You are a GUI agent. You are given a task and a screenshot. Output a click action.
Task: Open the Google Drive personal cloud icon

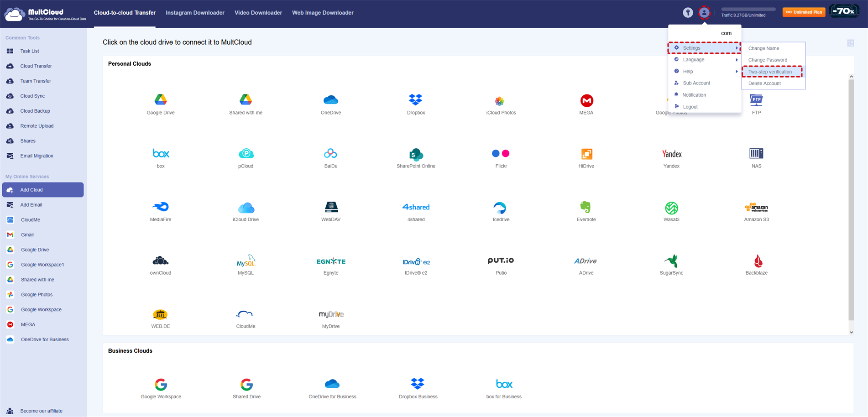[x=160, y=99]
